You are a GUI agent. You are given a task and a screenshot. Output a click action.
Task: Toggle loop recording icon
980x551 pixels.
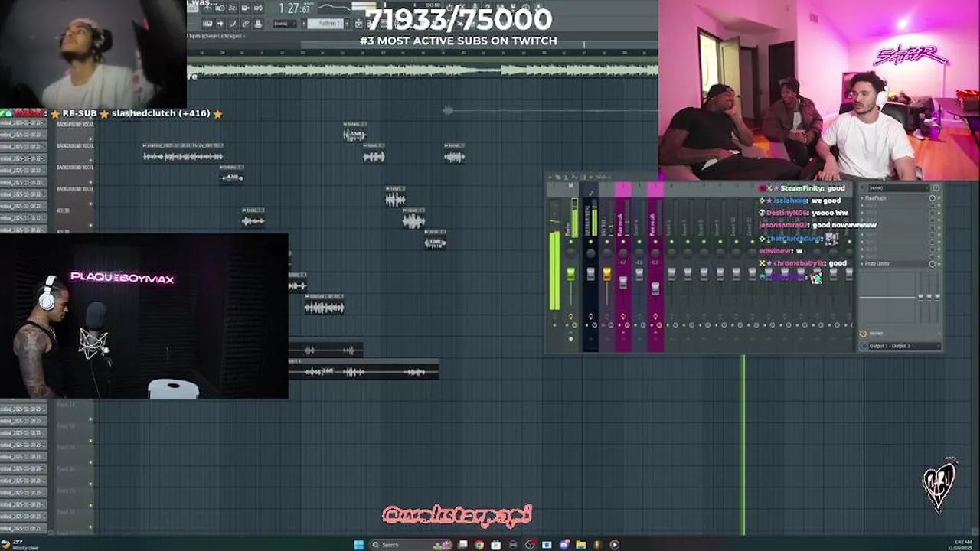[258, 8]
